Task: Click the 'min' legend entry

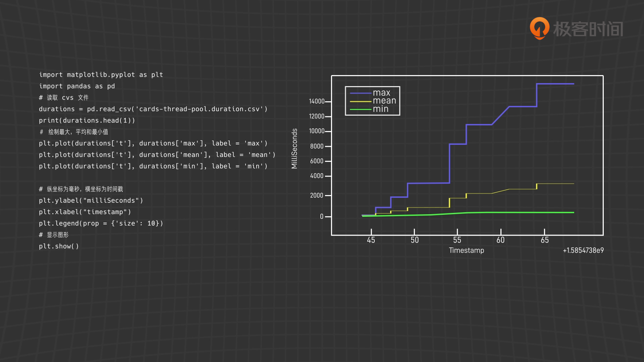Action: (x=380, y=109)
